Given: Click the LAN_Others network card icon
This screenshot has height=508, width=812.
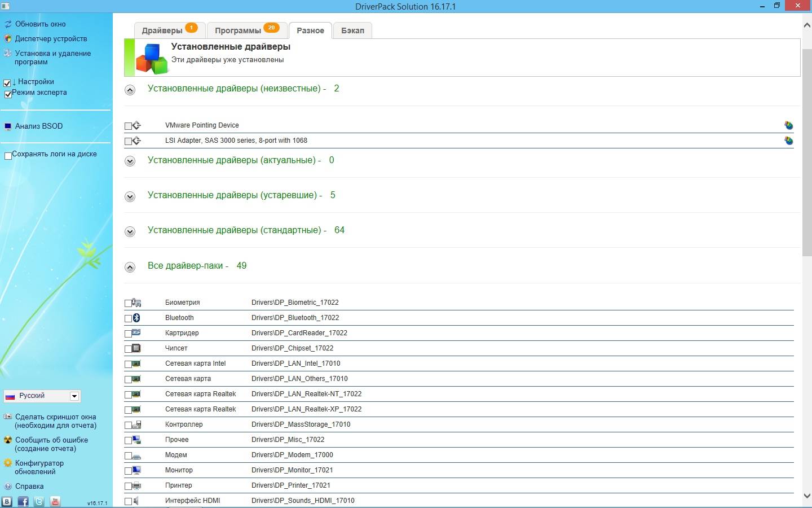Looking at the screenshot, I should [x=136, y=379].
